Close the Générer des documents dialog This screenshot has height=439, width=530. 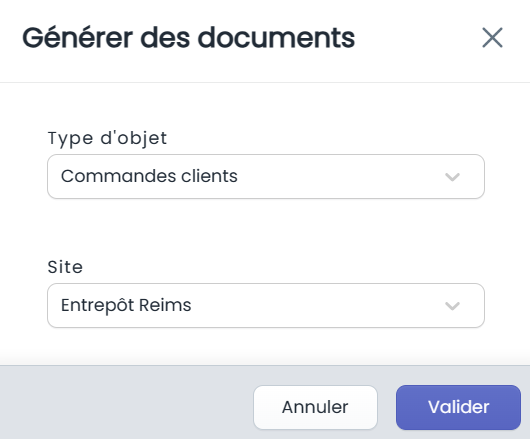492,38
